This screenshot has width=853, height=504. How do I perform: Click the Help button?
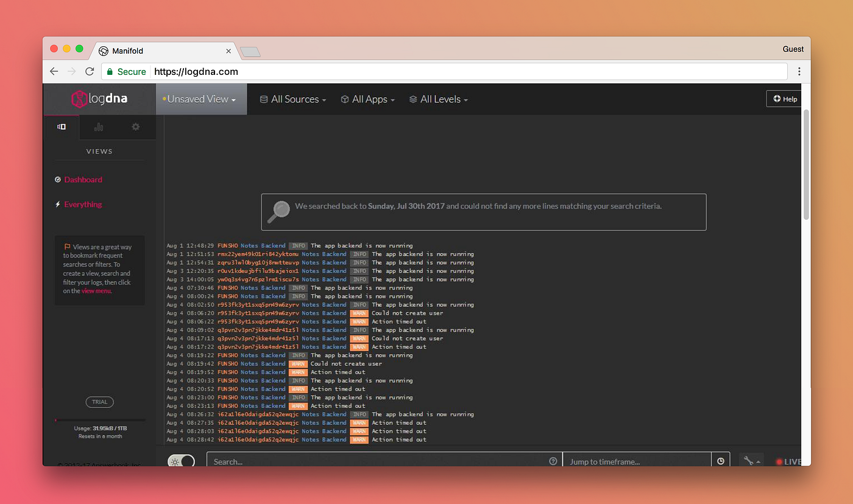click(x=784, y=99)
